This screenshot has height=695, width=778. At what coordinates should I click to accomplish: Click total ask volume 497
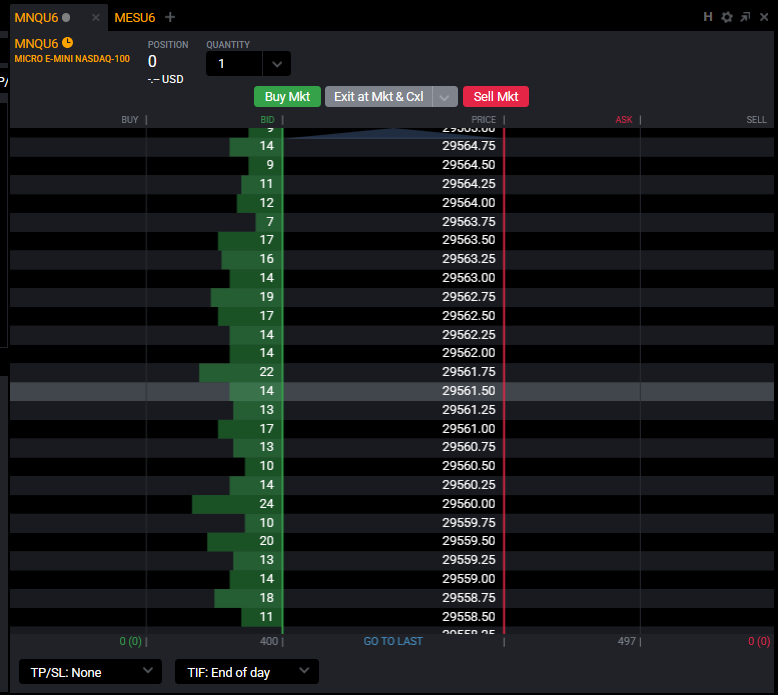627,641
